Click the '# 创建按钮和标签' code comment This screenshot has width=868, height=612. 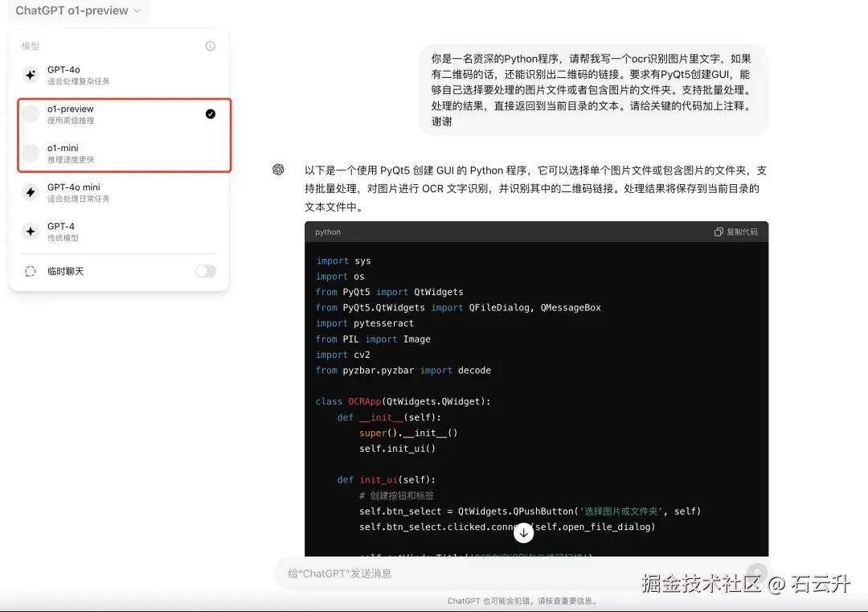(396, 495)
